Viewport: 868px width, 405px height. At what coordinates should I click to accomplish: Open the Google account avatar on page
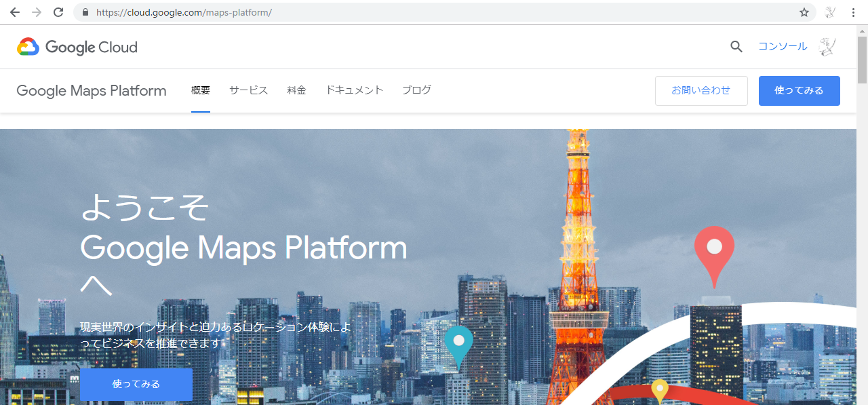(x=827, y=47)
